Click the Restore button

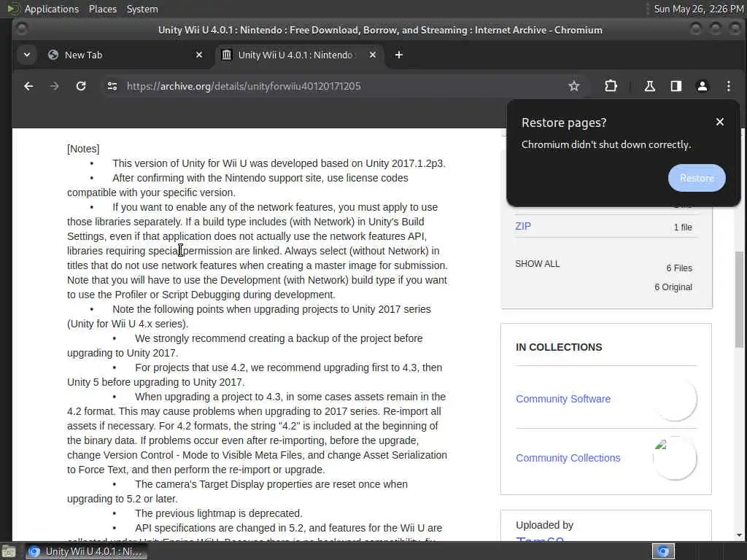pyautogui.click(x=697, y=178)
